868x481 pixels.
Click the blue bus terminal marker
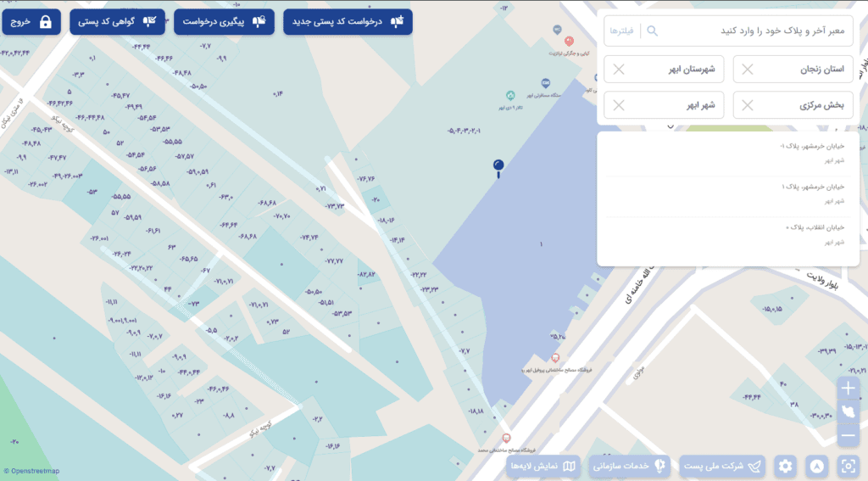(x=545, y=84)
